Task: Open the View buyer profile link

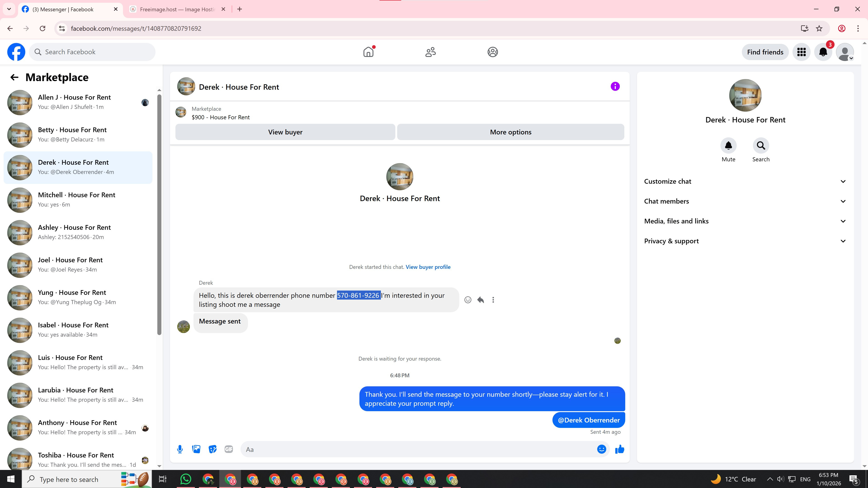Action: pos(428,267)
